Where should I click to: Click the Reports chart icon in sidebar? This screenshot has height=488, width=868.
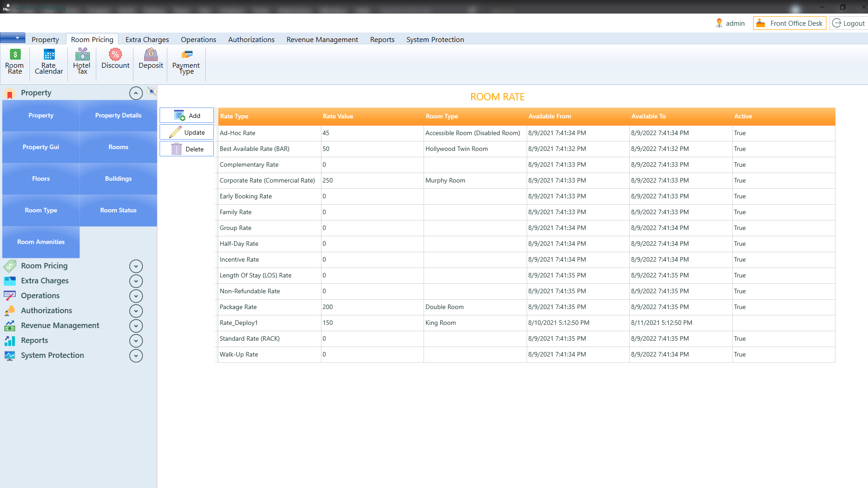[x=9, y=340]
